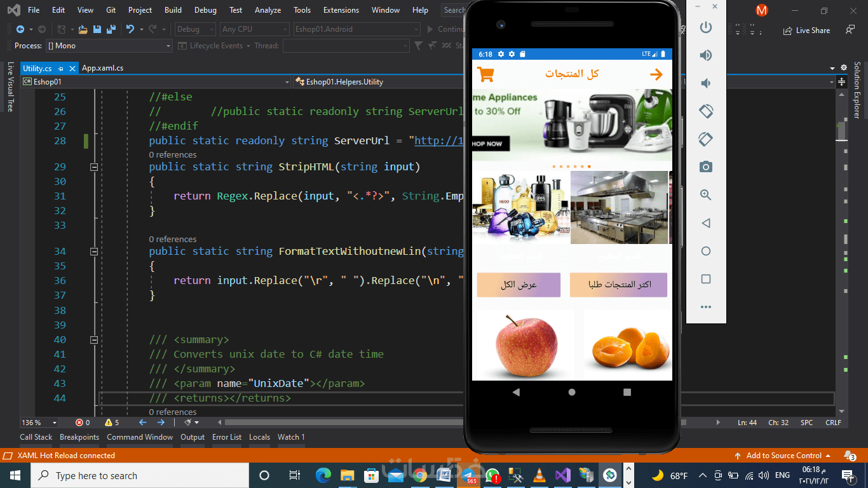Screen dimensions: 868x488
Task: Switch to App.xaml.cs tab
Action: 102,68
